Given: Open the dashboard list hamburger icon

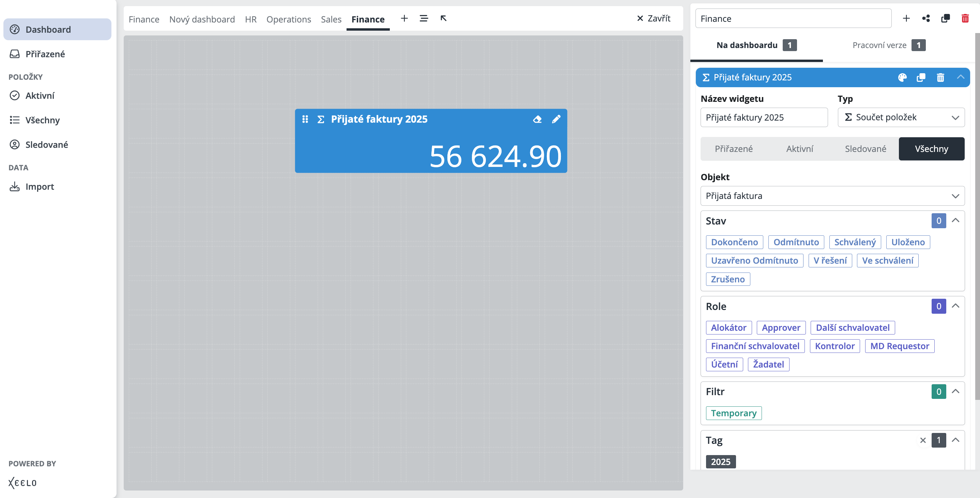Looking at the screenshot, I should (424, 18).
